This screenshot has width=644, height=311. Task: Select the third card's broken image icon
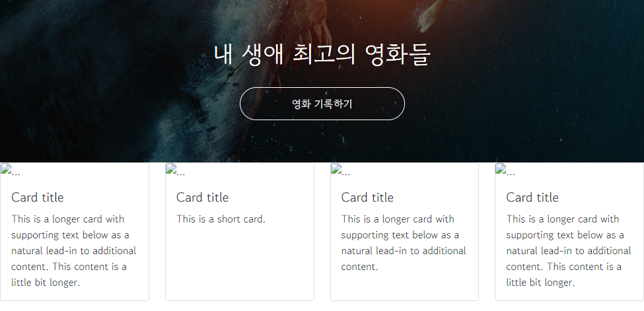coord(336,169)
